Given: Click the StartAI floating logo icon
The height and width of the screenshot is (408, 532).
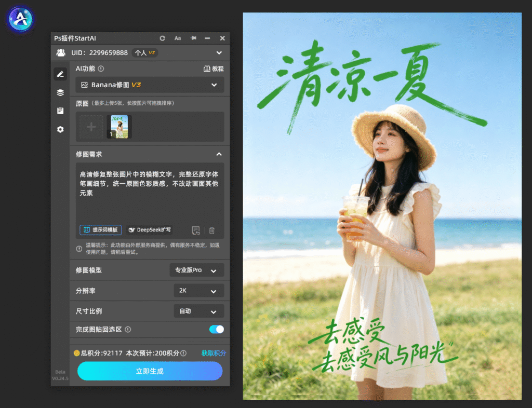Looking at the screenshot, I should point(20,19).
